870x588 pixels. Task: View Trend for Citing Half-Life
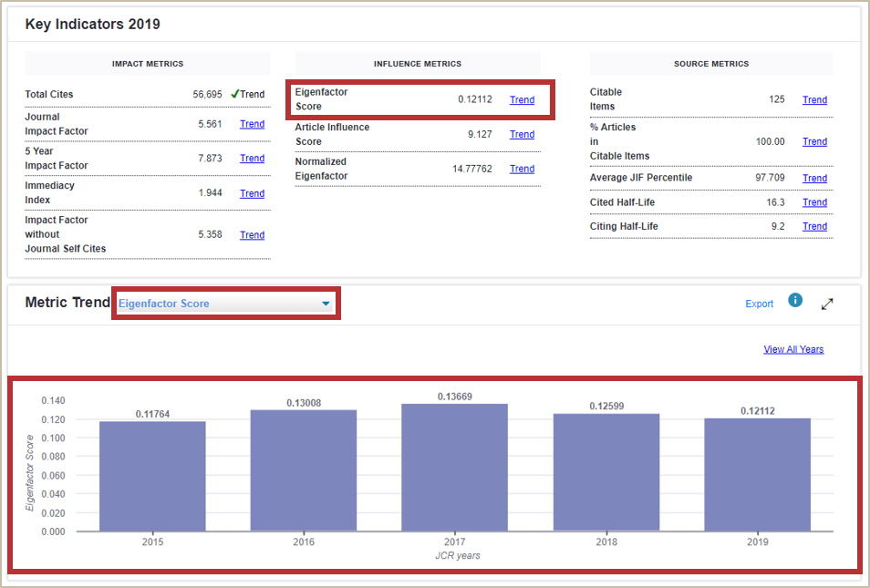click(x=814, y=227)
